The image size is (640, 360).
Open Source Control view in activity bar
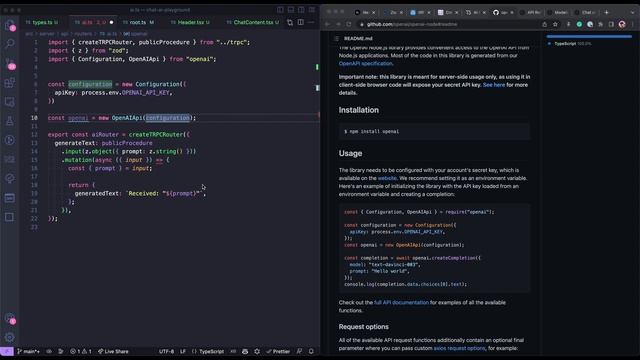[10, 63]
